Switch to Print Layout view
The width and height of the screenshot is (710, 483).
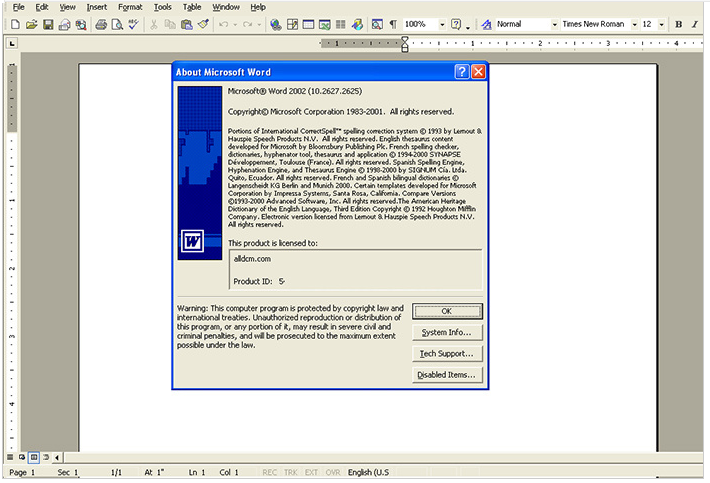[x=33, y=456]
